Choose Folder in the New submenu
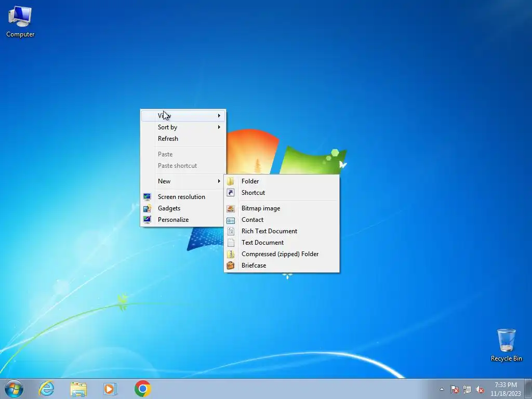The image size is (532, 399). click(x=282, y=181)
